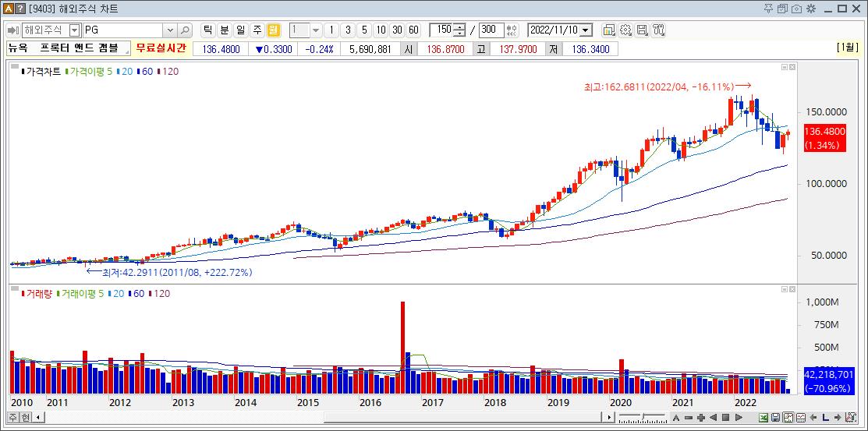Viewport: 868px width, 431px height.
Task: Click the volume value 5,690,881
Action: click(x=370, y=49)
